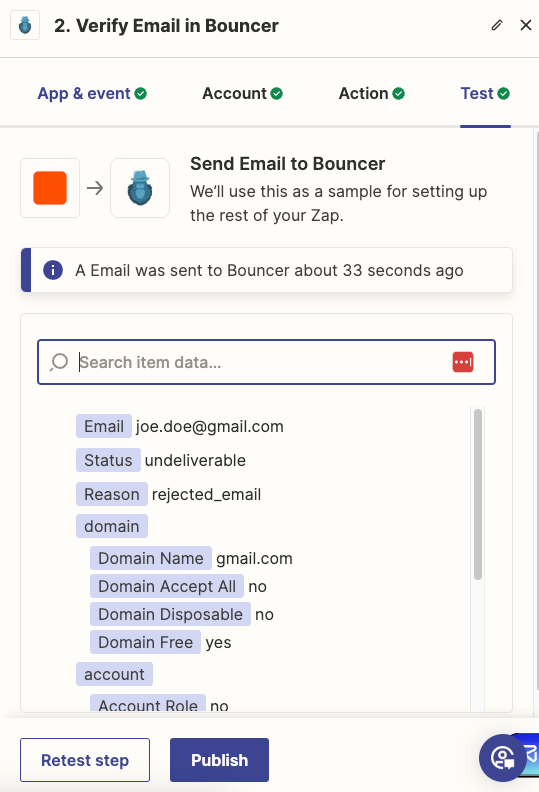The height and width of the screenshot is (792, 539).
Task: Click the blue info icon in notice
Action: [x=53, y=270]
